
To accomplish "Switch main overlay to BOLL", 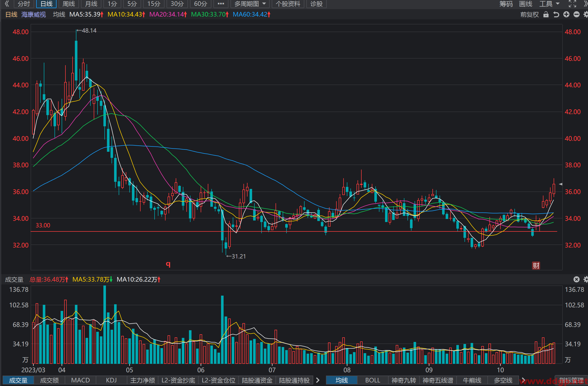I will click(373, 380).
